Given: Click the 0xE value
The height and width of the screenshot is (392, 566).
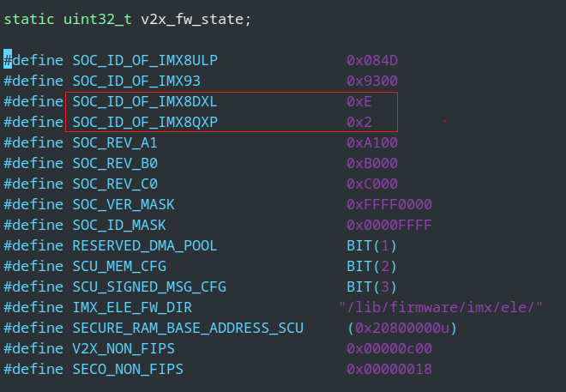Looking at the screenshot, I should 359,101.
